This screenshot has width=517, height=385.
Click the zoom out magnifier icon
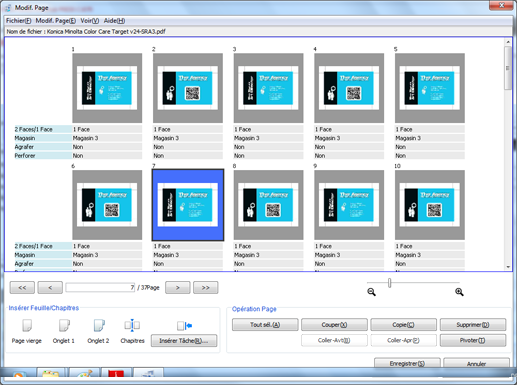point(371,292)
